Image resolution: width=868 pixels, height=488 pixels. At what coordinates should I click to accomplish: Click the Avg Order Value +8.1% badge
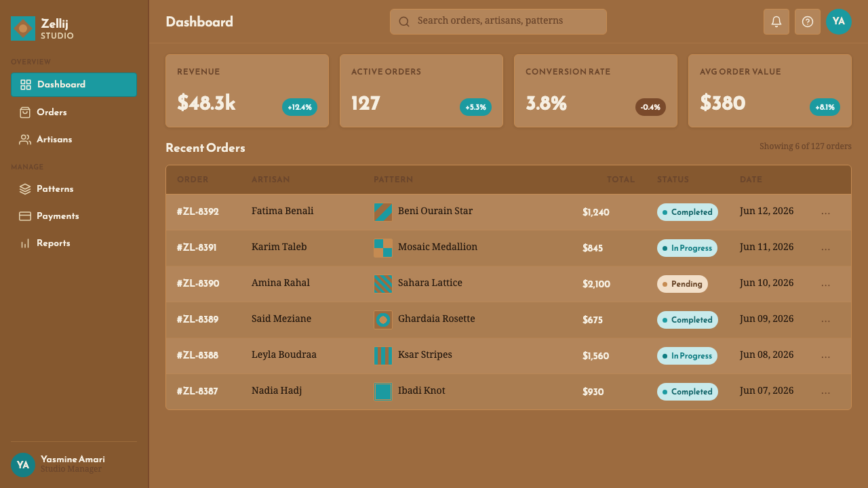(825, 107)
